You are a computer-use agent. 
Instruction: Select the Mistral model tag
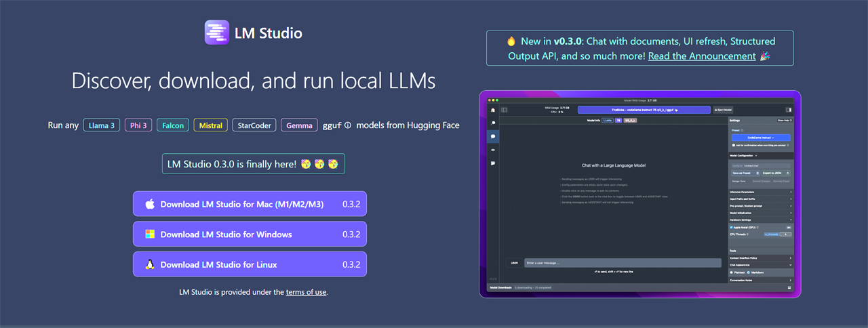(210, 125)
